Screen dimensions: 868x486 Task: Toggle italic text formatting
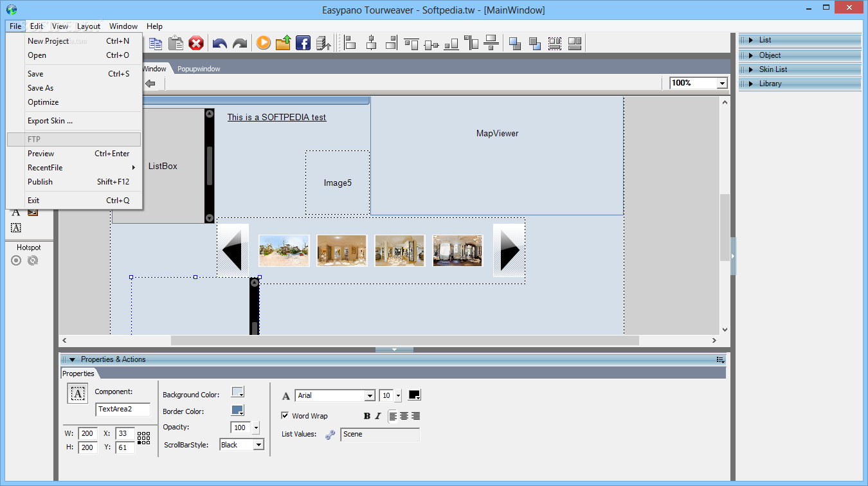coord(378,416)
